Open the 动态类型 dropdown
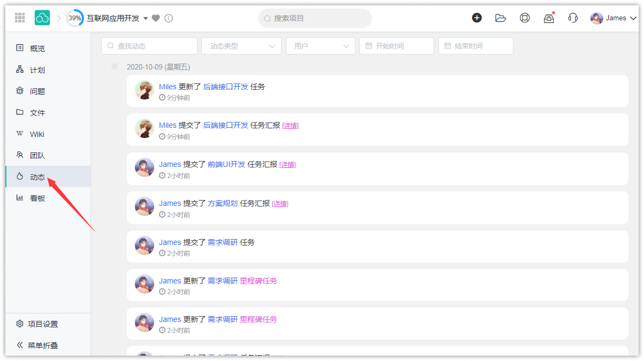This screenshot has height=361, width=644. [241, 46]
